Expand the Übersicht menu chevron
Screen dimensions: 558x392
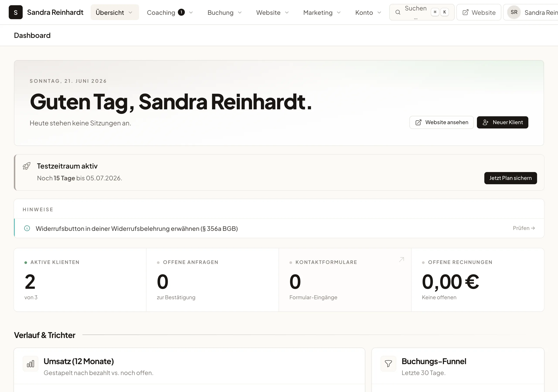[130, 12]
